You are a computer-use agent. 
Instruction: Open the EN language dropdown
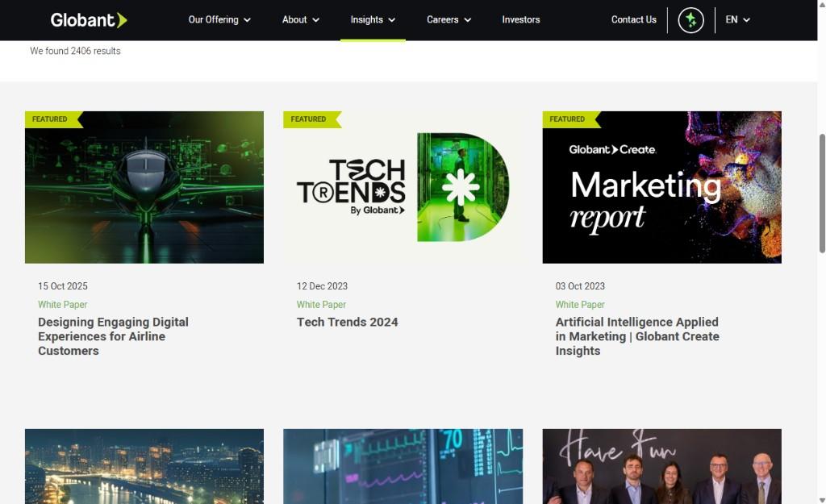tap(737, 19)
